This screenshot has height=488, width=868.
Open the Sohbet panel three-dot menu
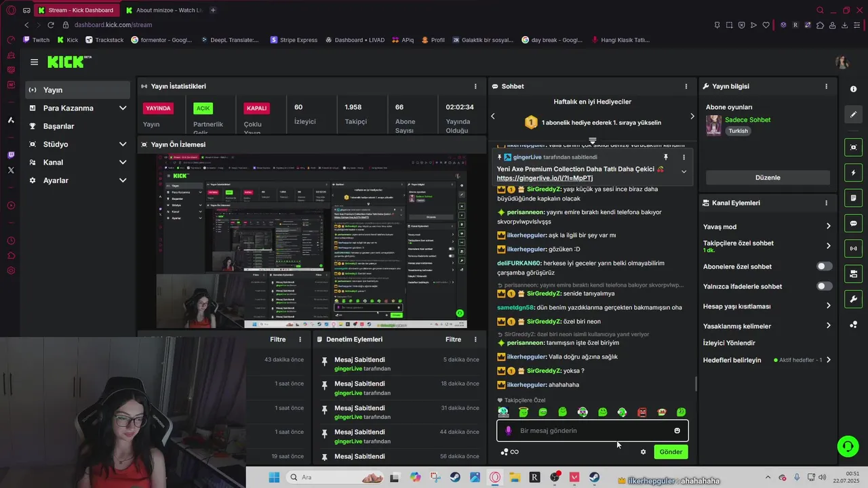pos(686,86)
